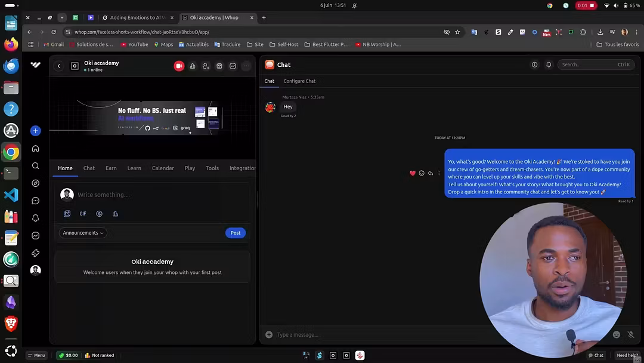React with the heart on the welcome message

412,173
